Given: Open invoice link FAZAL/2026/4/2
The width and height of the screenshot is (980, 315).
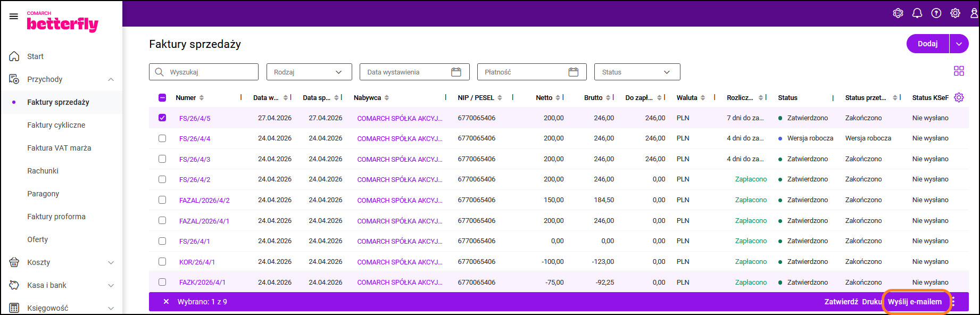Looking at the screenshot, I should point(204,201).
